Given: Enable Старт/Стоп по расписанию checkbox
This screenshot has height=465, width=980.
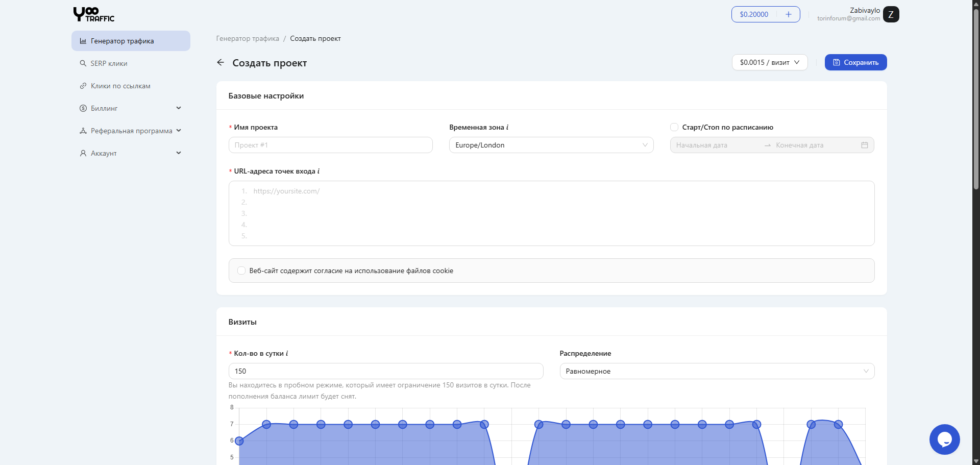Looking at the screenshot, I should pyautogui.click(x=674, y=127).
